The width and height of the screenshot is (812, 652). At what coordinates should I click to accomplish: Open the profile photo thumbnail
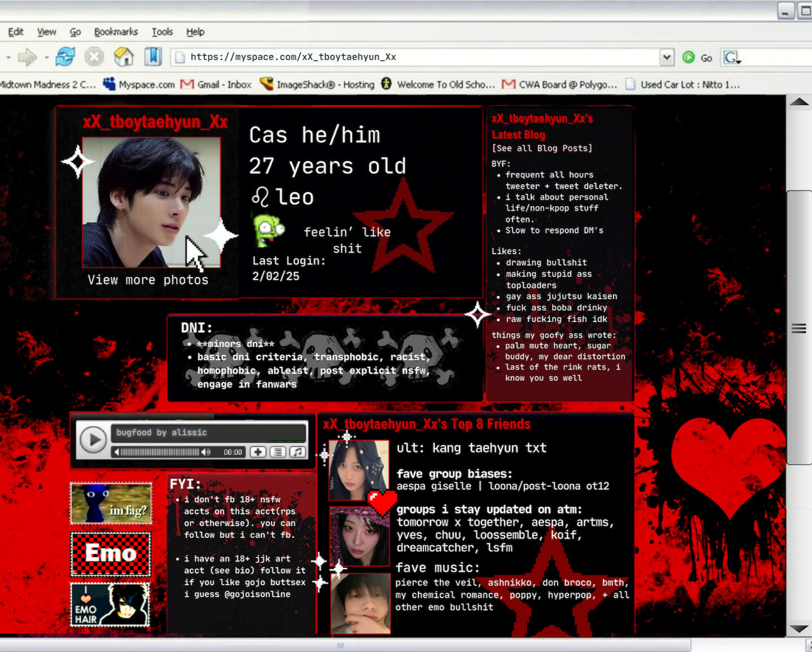click(x=151, y=202)
